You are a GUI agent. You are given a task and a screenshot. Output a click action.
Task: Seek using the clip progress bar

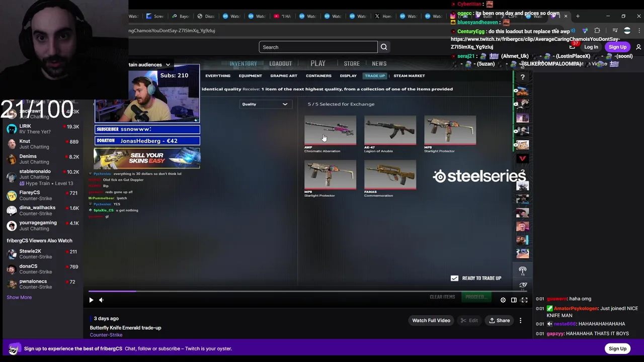(308, 291)
